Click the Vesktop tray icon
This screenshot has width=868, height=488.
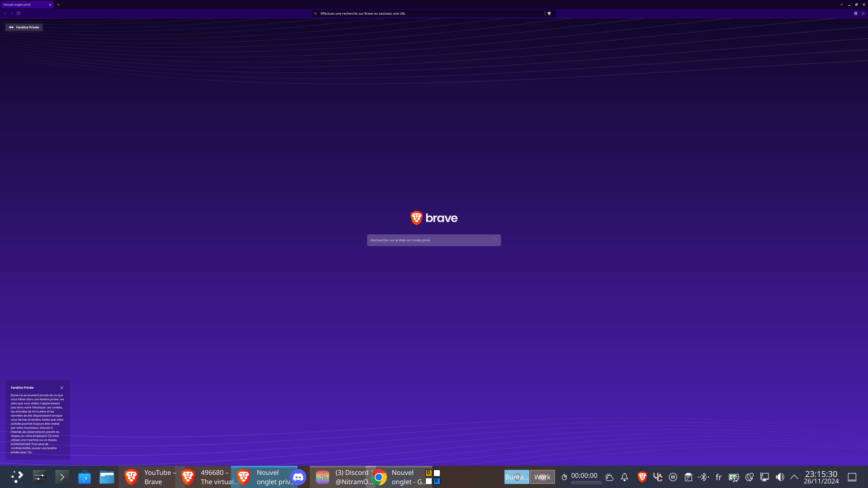(658, 477)
